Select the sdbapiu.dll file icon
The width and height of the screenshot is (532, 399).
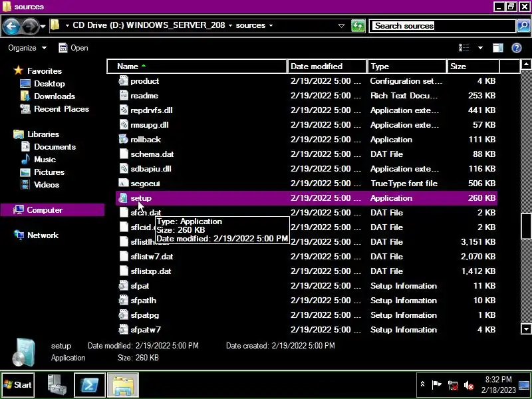point(124,168)
